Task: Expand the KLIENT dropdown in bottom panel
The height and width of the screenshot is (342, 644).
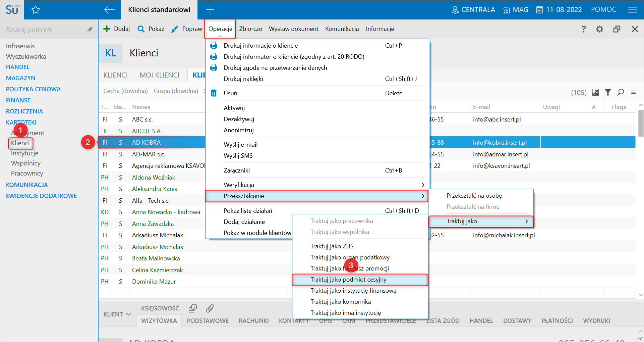Action: 117,314
